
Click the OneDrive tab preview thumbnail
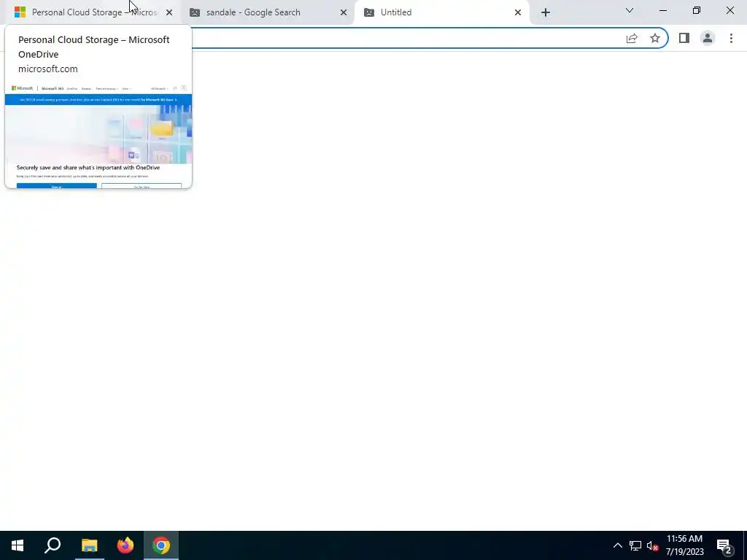pyautogui.click(x=98, y=136)
